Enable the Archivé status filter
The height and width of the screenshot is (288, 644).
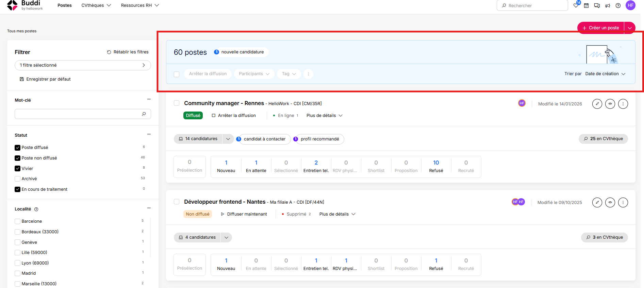coord(17,179)
